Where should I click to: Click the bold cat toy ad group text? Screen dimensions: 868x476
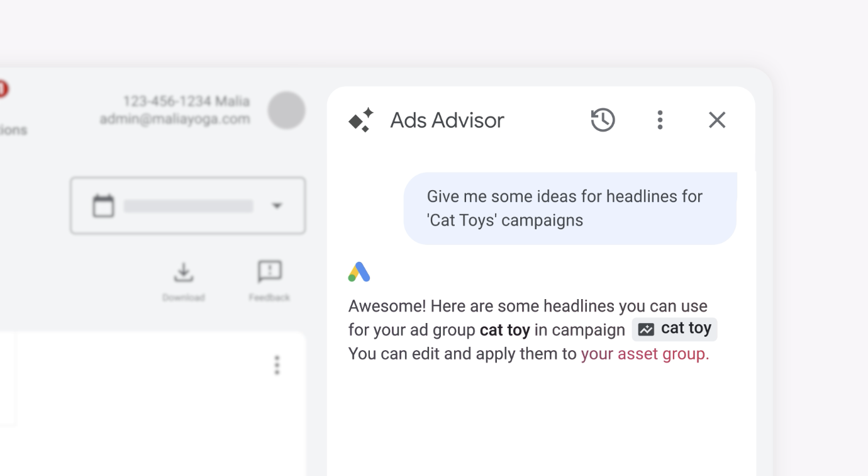coord(504,329)
